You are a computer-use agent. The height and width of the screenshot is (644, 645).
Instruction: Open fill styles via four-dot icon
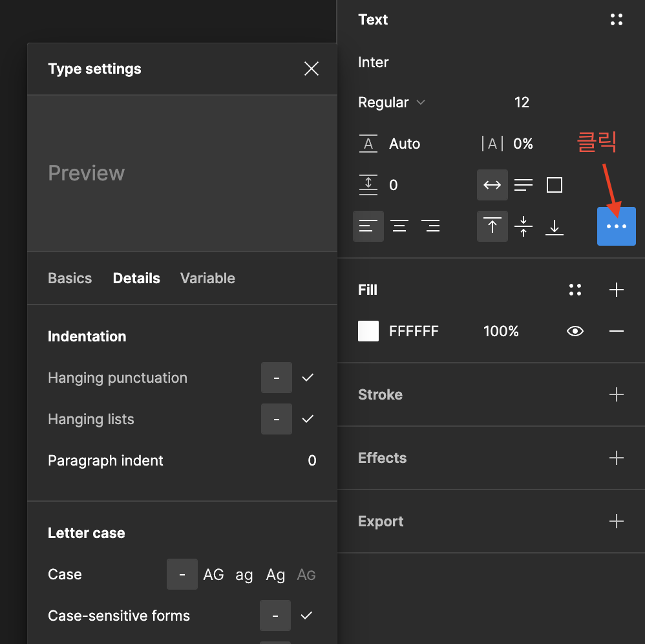[575, 289]
